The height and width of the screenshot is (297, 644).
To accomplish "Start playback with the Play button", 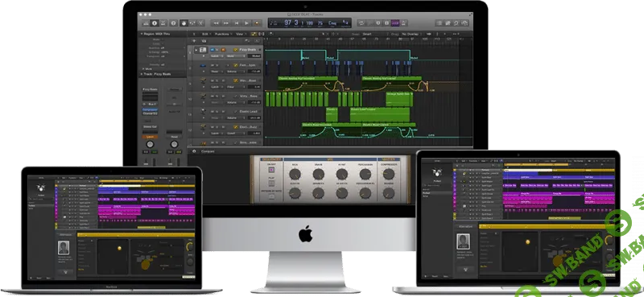I will 246,23.
